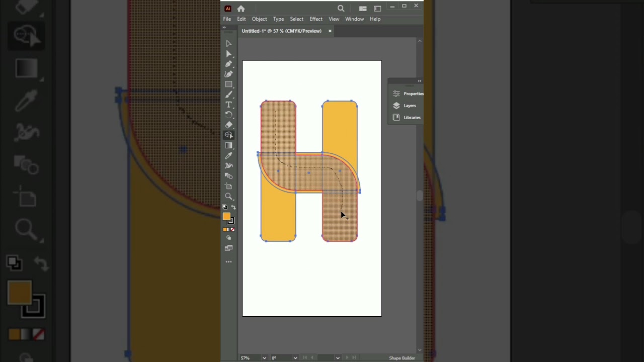Open the zoom level dropdown
Viewport: 644px width, 362px height.
(264, 358)
